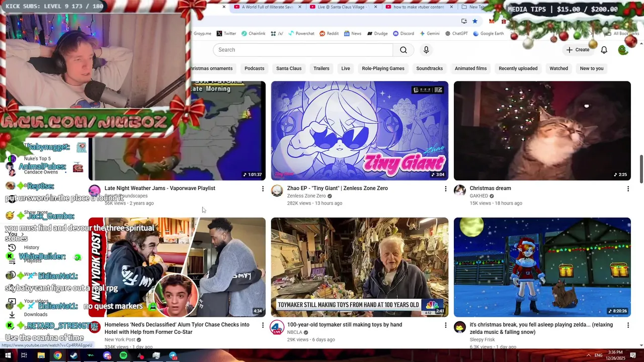Click the page vertical scrollbar
This screenshot has width=644, height=362.
tap(641, 169)
